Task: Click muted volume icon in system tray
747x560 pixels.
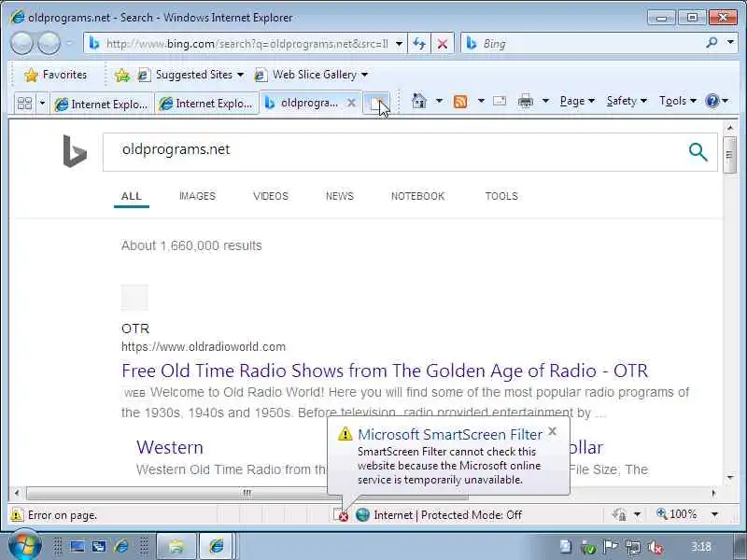Action: [x=656, y=548]
